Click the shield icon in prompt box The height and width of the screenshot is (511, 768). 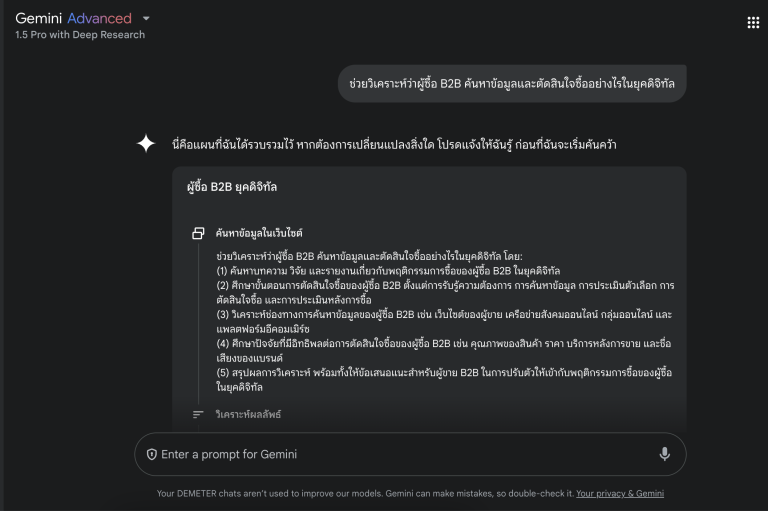pyautogui.click(x=152, y=454)
